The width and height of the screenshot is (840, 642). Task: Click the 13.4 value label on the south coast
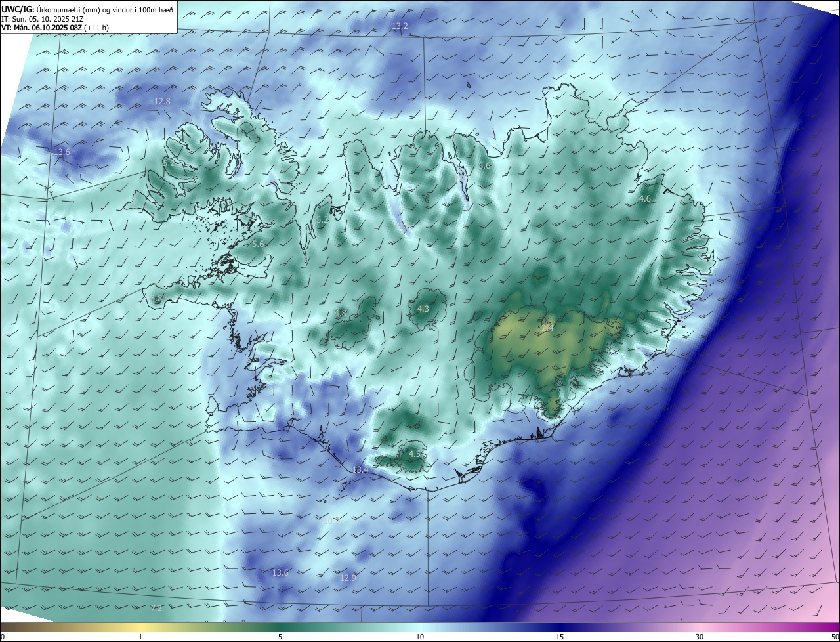[361, 470]
